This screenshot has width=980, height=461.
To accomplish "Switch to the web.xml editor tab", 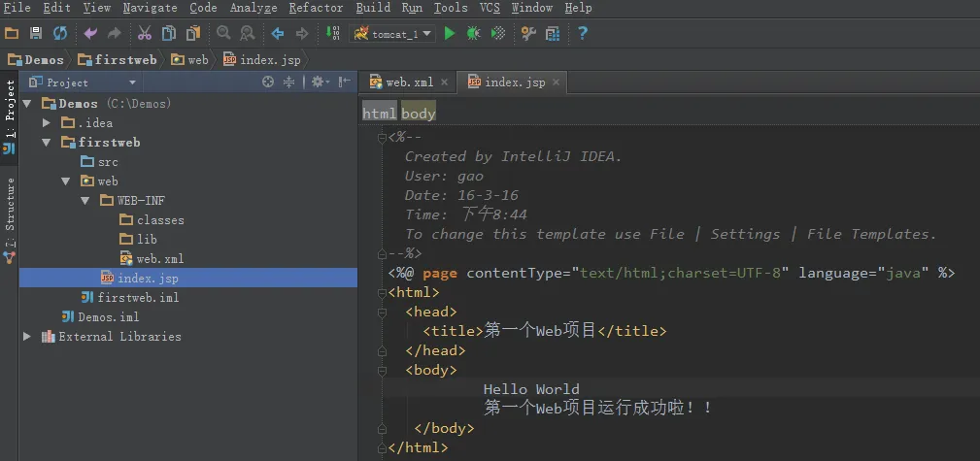I will (408, 82).
